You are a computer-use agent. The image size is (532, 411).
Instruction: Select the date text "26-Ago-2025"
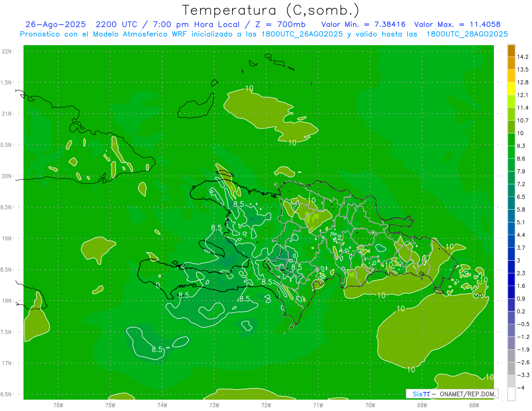coord(55,24)
